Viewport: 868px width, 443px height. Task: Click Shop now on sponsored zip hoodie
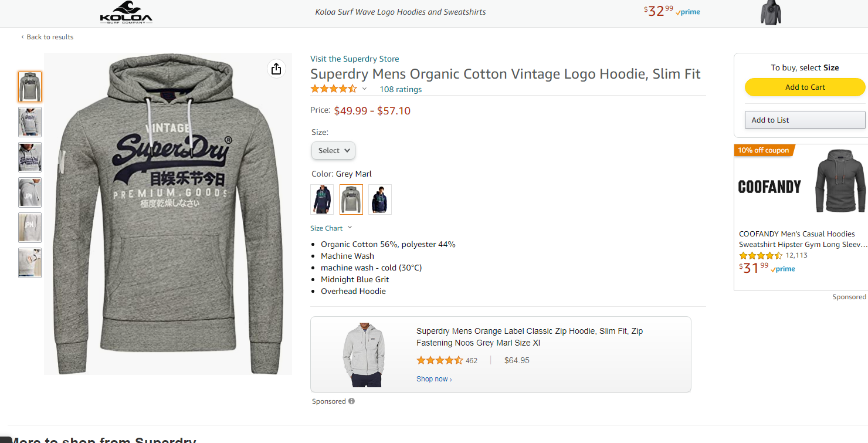tap(434, 379)
